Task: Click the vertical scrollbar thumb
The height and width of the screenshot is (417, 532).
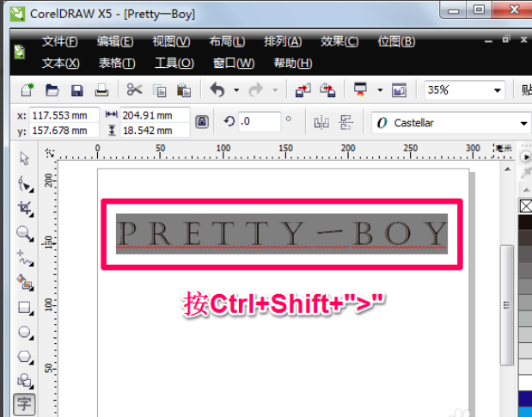Action: coord(507,305)
